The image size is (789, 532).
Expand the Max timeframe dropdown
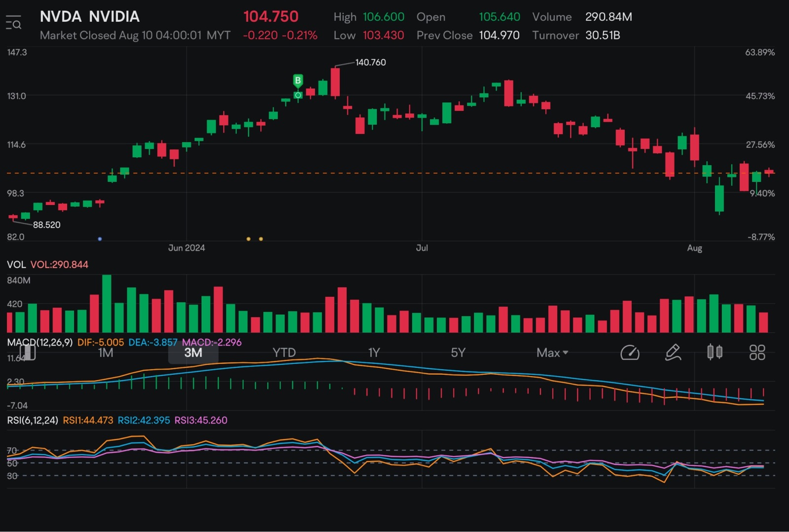552,353
